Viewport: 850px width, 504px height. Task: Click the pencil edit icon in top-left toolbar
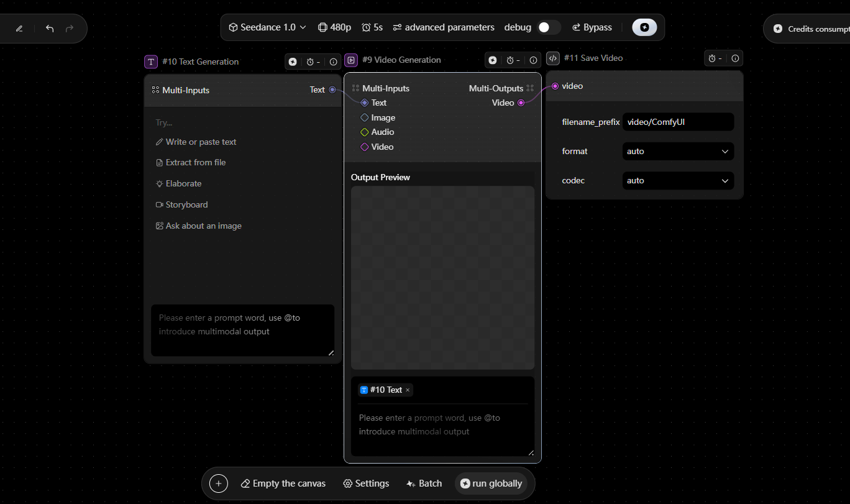pos(19,29)
